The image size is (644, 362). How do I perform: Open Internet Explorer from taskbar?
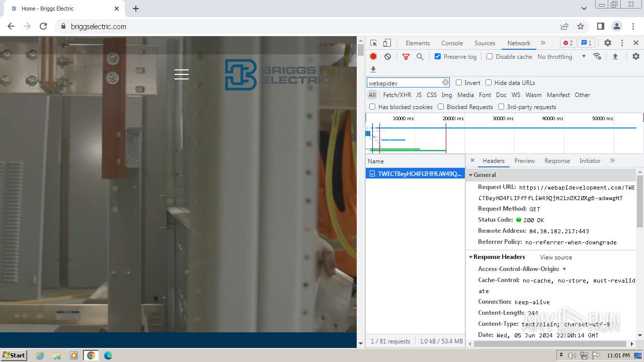pyautogui.click(x=40, y=355)
